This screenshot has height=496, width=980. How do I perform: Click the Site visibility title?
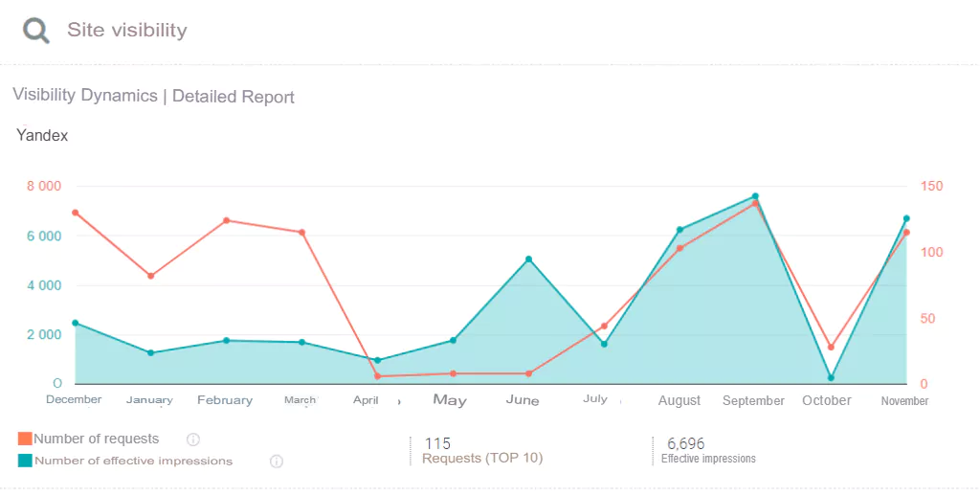[x=127, y=30]
